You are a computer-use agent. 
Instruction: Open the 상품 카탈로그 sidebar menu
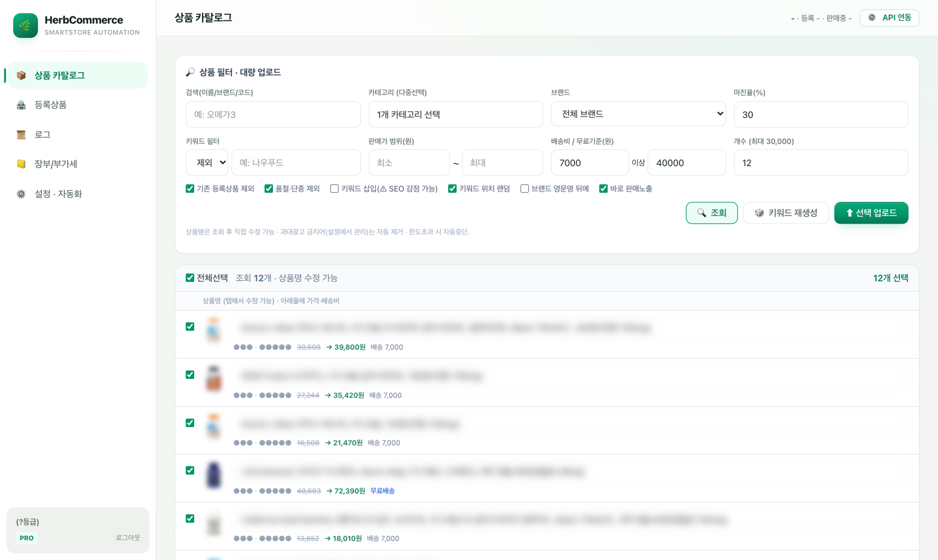(78, 76)
